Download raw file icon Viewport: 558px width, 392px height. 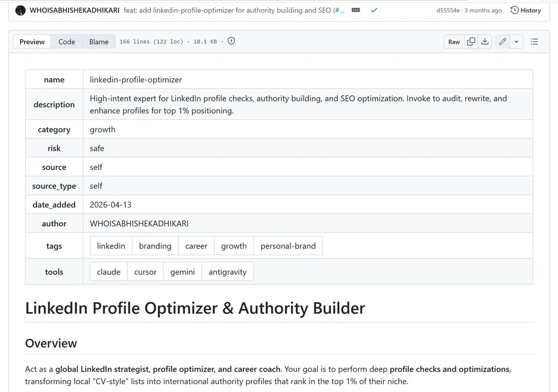pyautogui.click(x=484, y=41)
